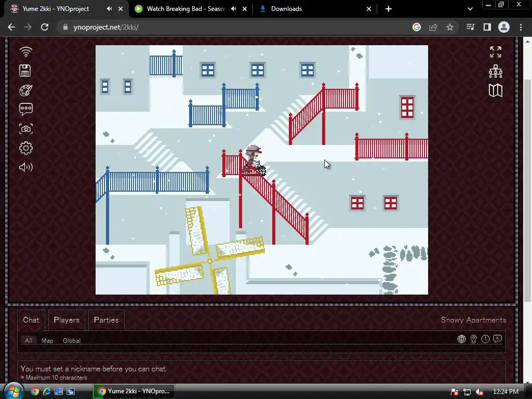The width and height of the screenshot is (532, 399).
Task: View site info via the lock icon
Action: (x=65, y=27)
